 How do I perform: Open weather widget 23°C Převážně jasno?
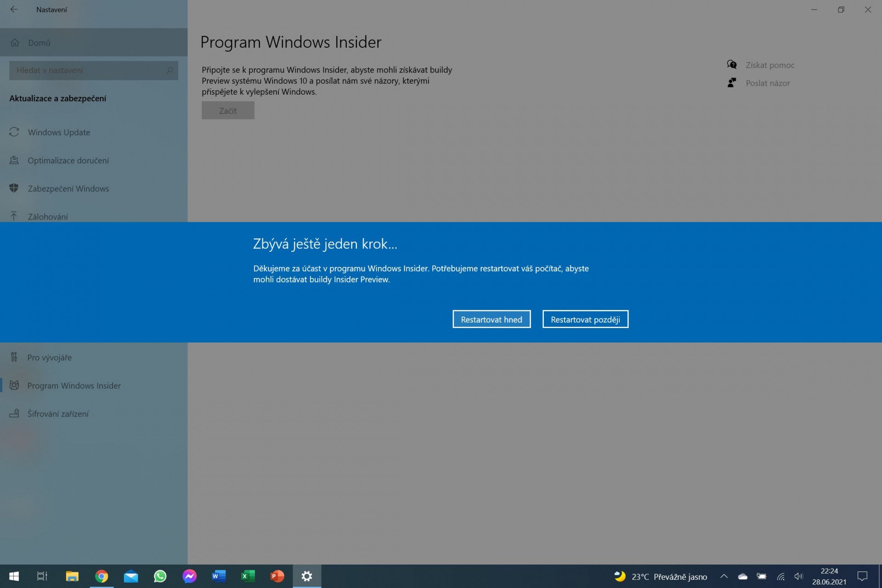coord(661,577)
